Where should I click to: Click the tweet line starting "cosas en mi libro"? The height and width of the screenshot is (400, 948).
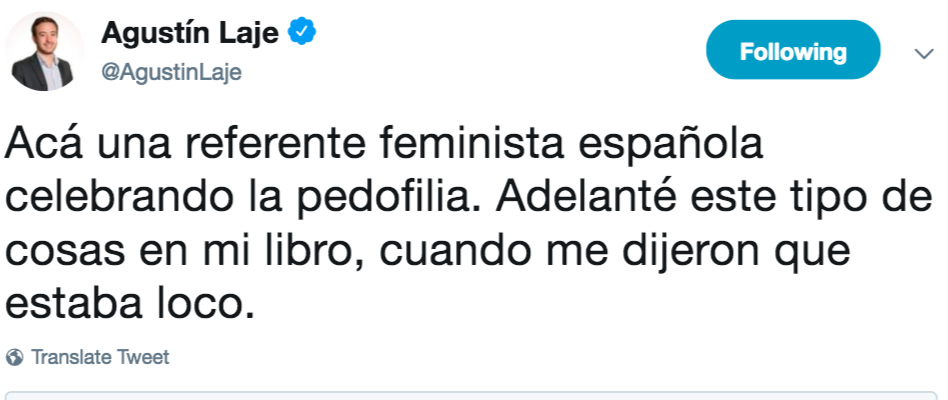tap(427, 252)
